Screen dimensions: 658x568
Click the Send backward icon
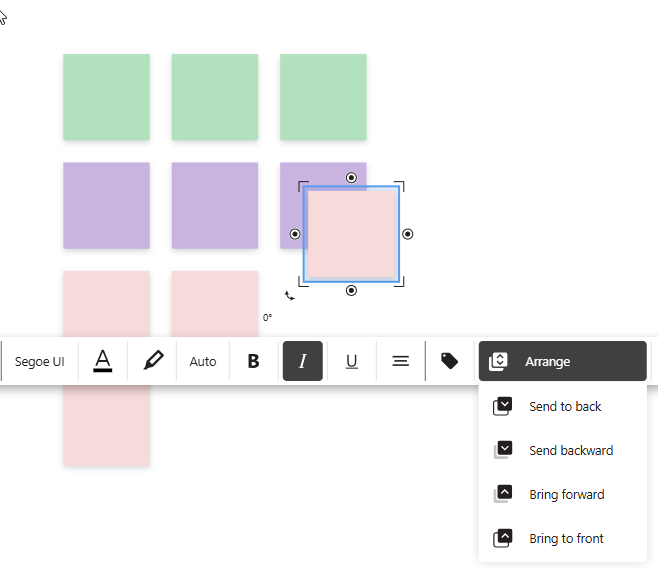[x=503, y=450]
